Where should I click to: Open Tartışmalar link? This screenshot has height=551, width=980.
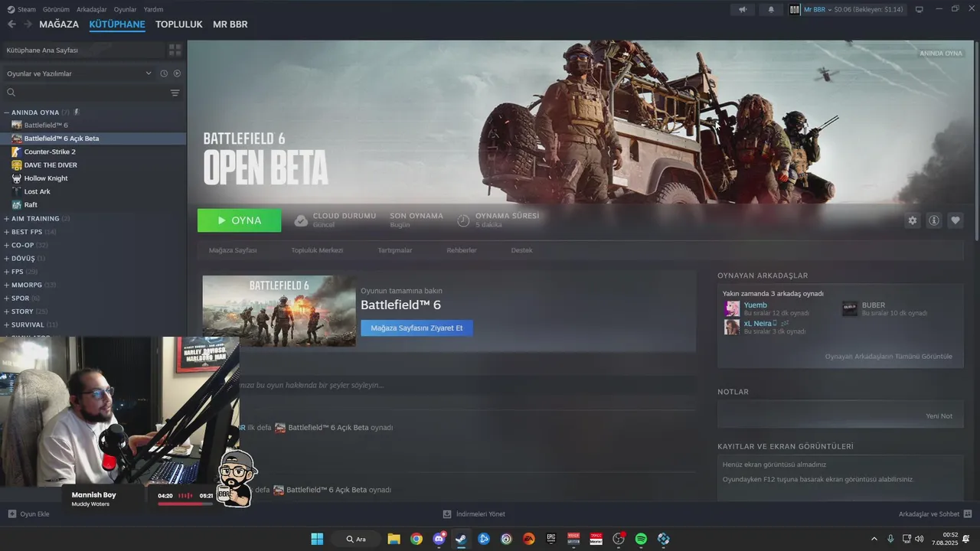click(395, 250)
